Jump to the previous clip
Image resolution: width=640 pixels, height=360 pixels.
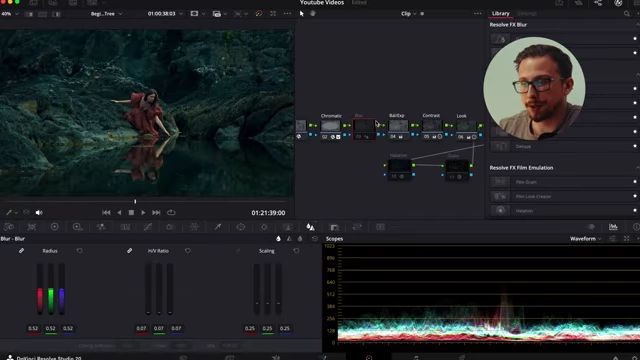pos(106,213)
